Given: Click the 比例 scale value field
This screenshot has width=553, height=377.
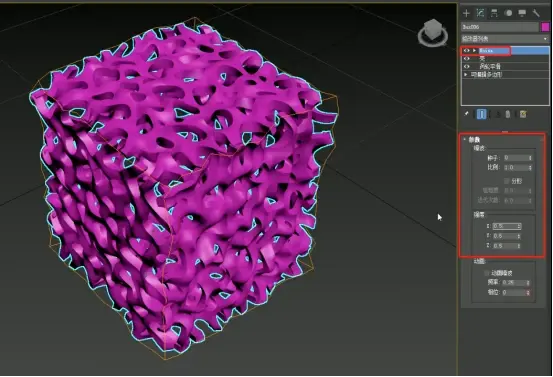Looking at the screenshot, I should (x=515, y=168).
